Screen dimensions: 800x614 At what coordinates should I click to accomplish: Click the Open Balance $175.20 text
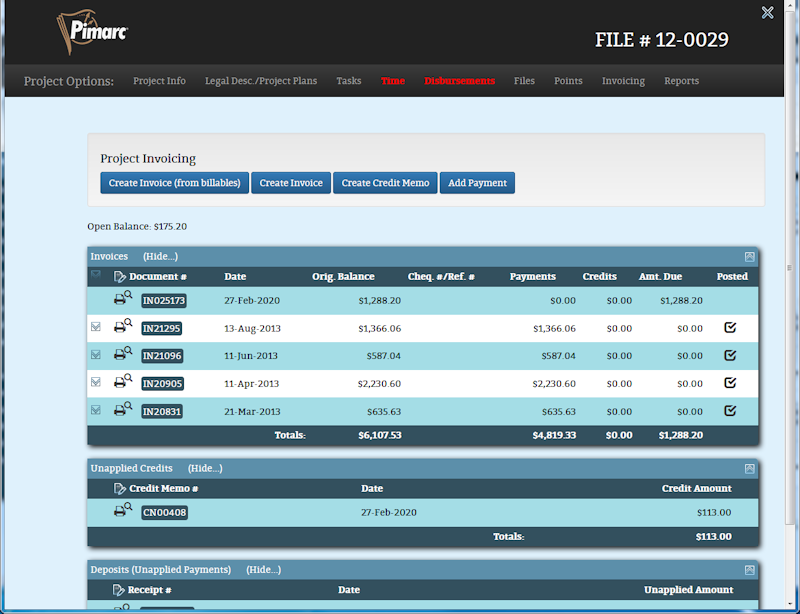tap(137, 227)
